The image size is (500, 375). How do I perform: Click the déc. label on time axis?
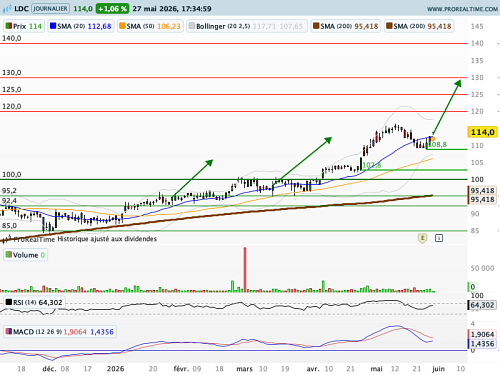coord(50,369)
